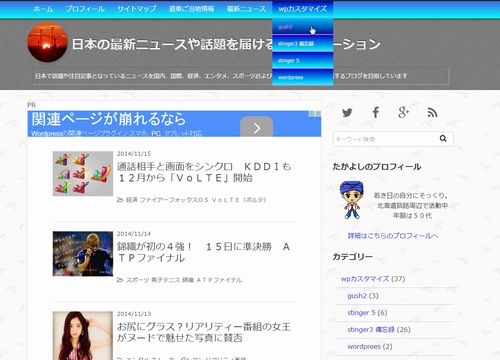Open the Facebook social icon

point(376,112)
